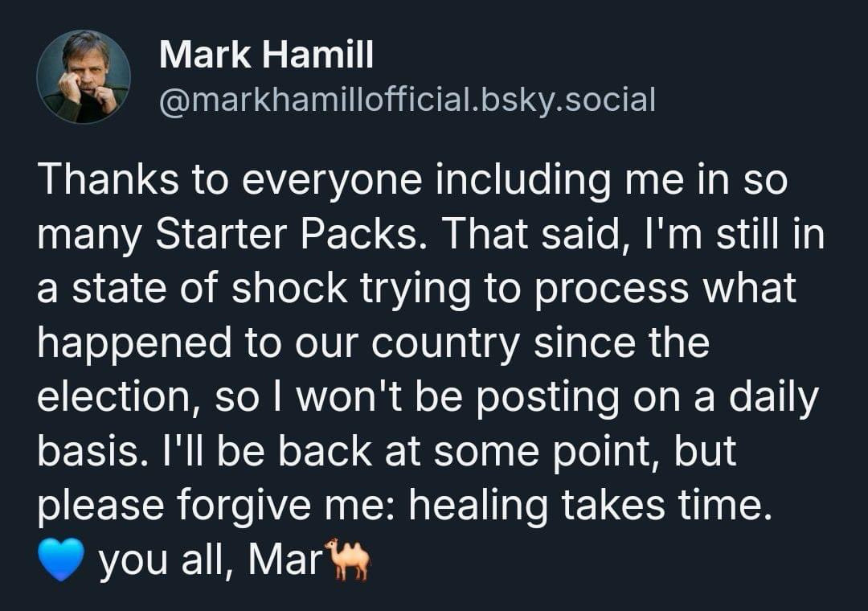The width and height of the screenshot is (868, 611).
Task: Click the Mark Hamill display name
Action: click(266, 55)
